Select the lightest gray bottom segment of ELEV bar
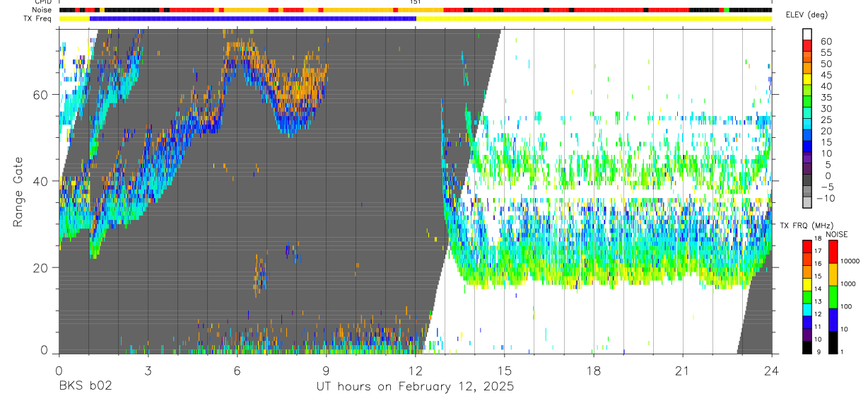Image resolution: width=868 pixels, height=401 pixels. pos(807,204)
